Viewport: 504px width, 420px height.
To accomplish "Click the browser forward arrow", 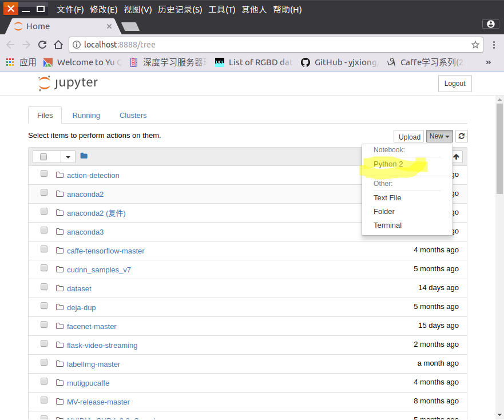I will (x=26, y=45).
